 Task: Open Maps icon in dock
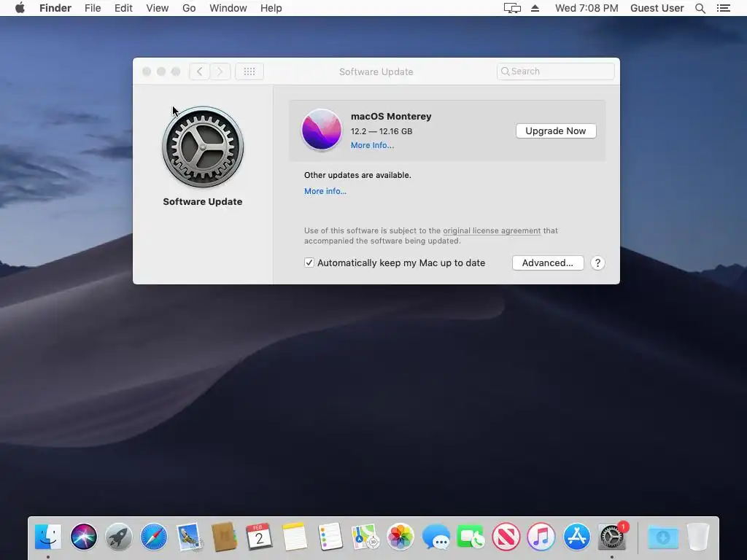pos(365,537)
